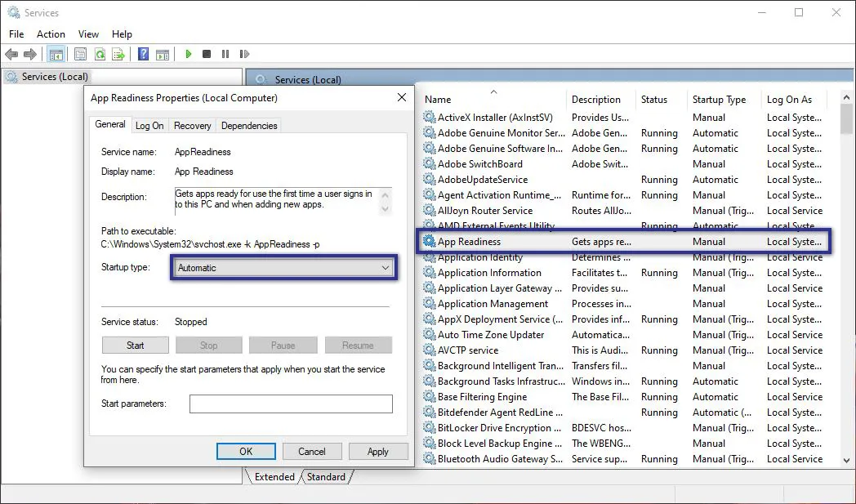Open the Export List toolbar icon
Viewport: 856px width, 504px height.
118,54
